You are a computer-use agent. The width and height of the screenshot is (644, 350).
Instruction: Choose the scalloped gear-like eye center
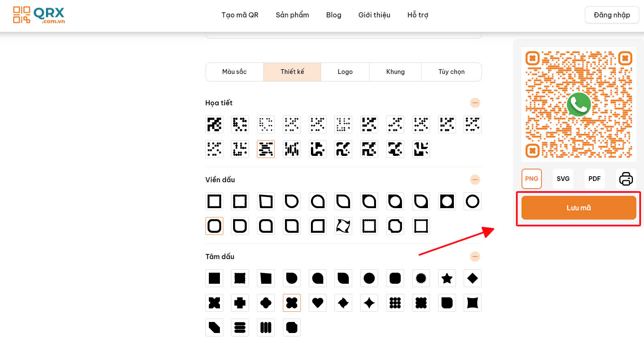[x=421, y=278]
